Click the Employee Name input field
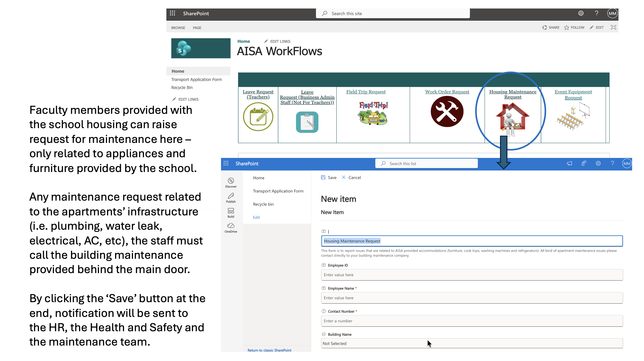Screen dimensions: 644x361 pos(472,297)
